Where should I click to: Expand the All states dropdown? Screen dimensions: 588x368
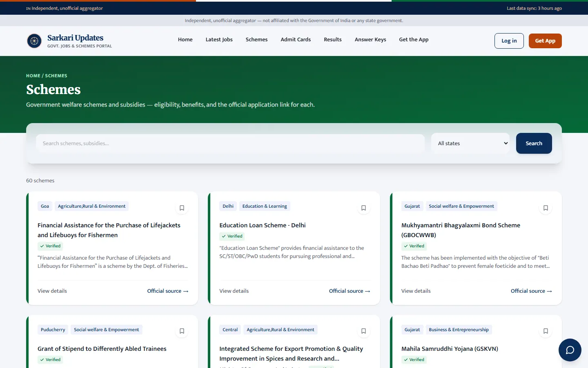[x=470, y=144]
